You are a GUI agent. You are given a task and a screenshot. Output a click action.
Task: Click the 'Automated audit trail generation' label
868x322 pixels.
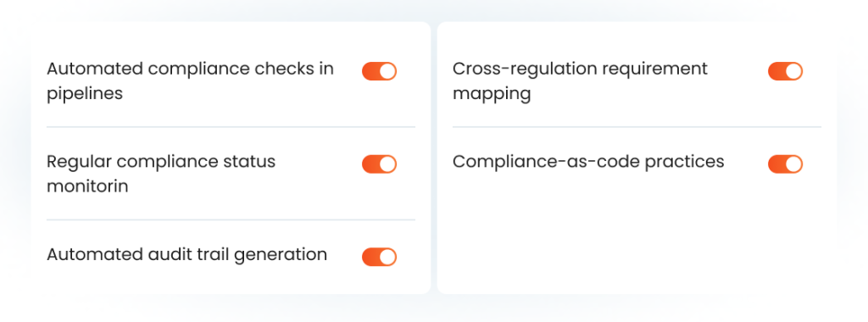click(187, 254)
